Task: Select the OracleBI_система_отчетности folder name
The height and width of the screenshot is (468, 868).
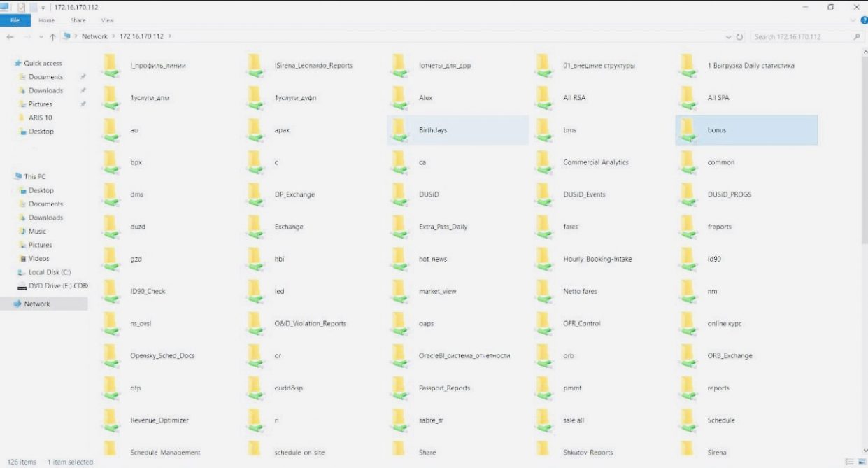Action: (x=464, y=356)
